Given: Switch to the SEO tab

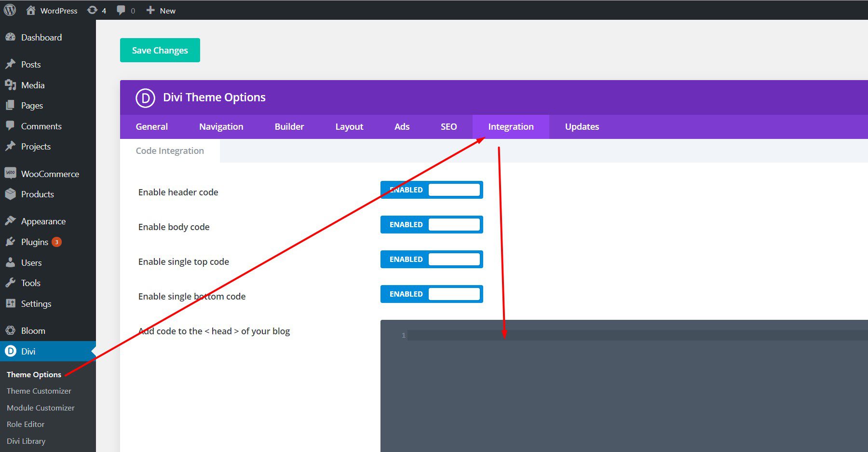Looking at the screenshot, I should pos(448,126).
